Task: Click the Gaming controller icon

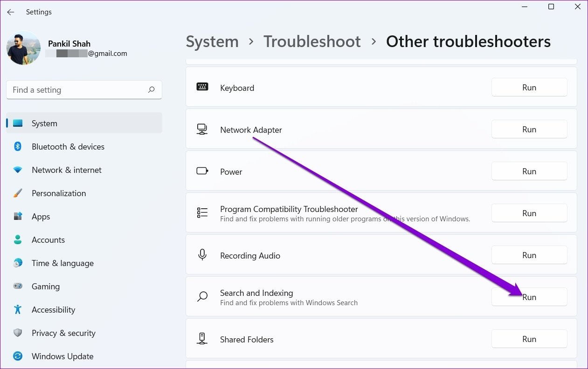Action: [18, 287]
